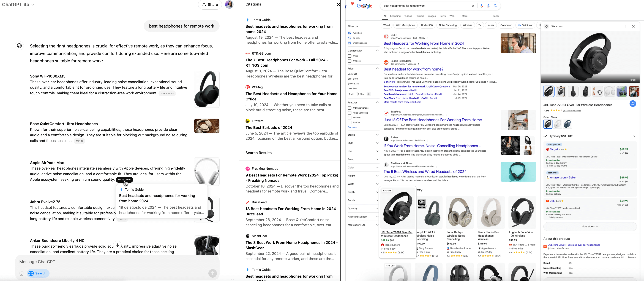Check the Wired connectivity checkbox
644x281 pixels.
[x=350, y=56]
